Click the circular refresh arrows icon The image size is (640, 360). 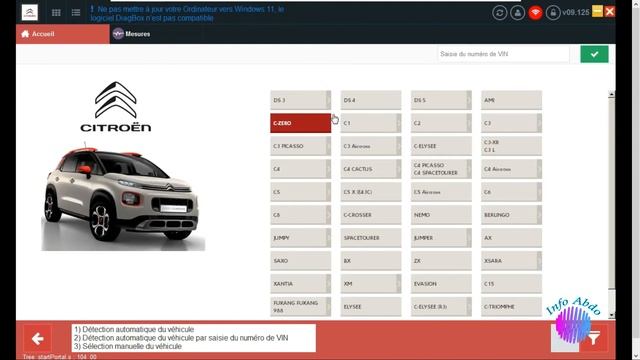pos(499,13)
